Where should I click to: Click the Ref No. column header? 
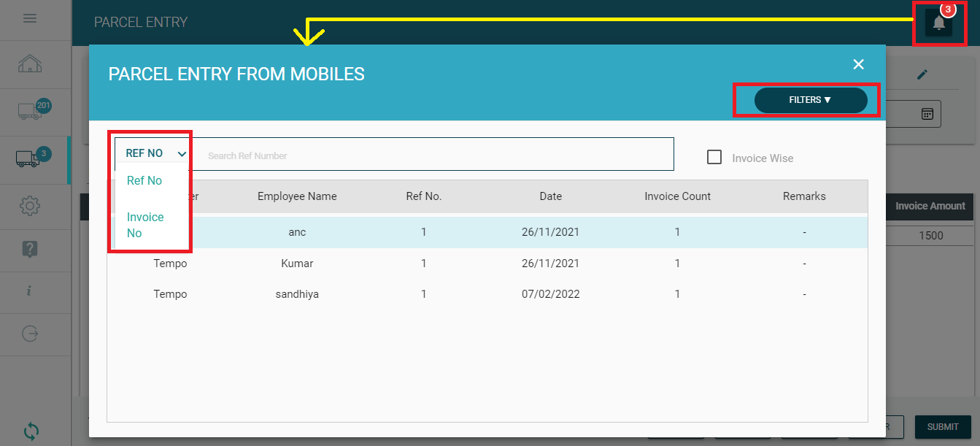coord(424,196)
